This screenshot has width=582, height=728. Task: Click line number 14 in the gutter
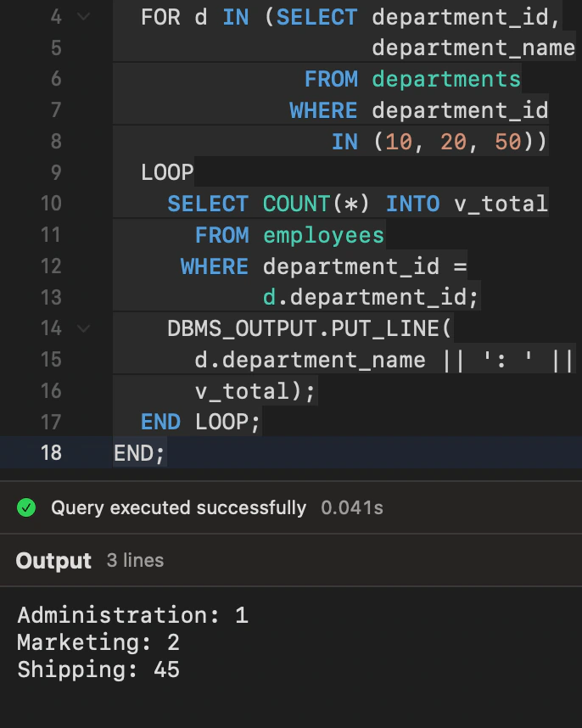click(51, 328)
